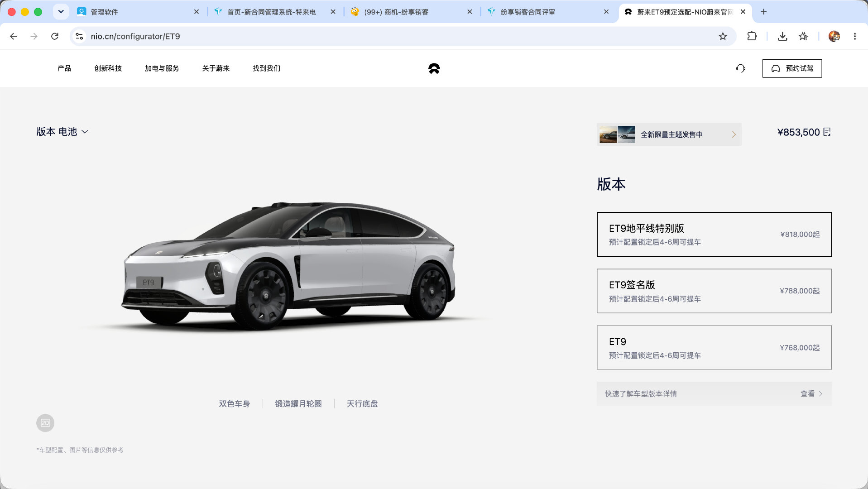Expand the tab search dropdown

tap(61, 12)
